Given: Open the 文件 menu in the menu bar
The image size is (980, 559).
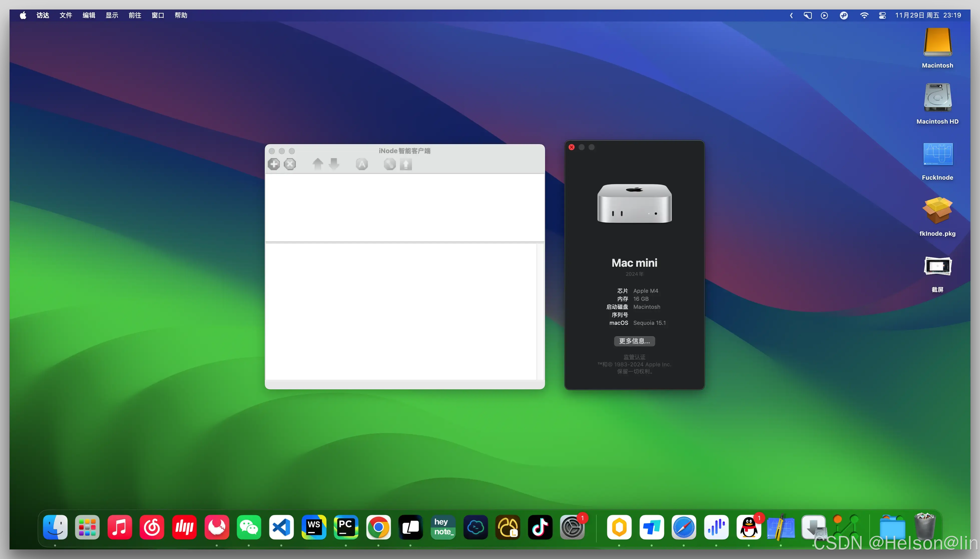Looking at the screenshot, I should tap(66, 15).
